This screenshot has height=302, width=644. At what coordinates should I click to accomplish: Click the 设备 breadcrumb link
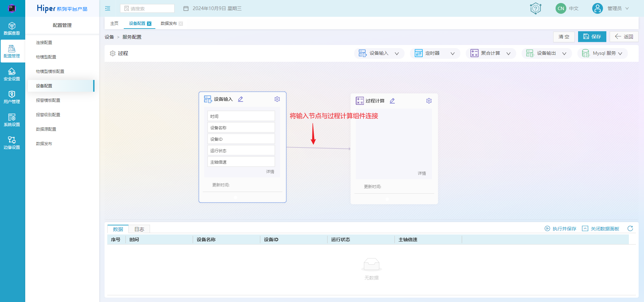(109, 37)
